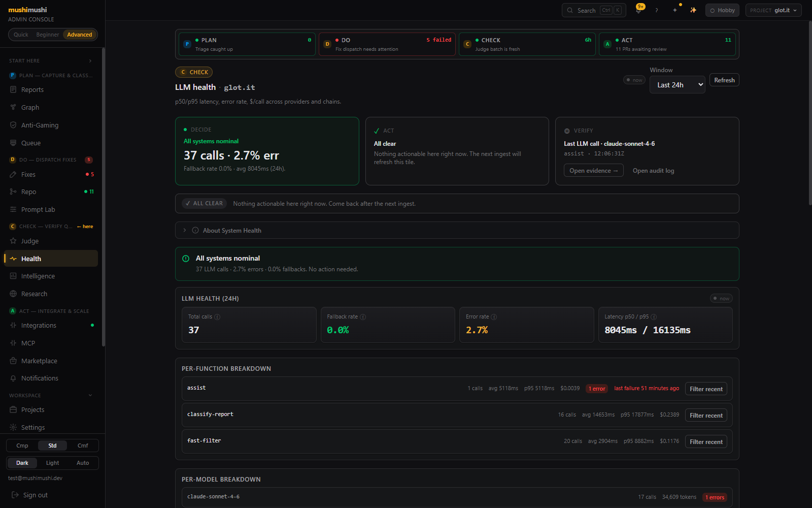
Task: Open Notifications in the sidebar
Action: [x=51, y=378]
